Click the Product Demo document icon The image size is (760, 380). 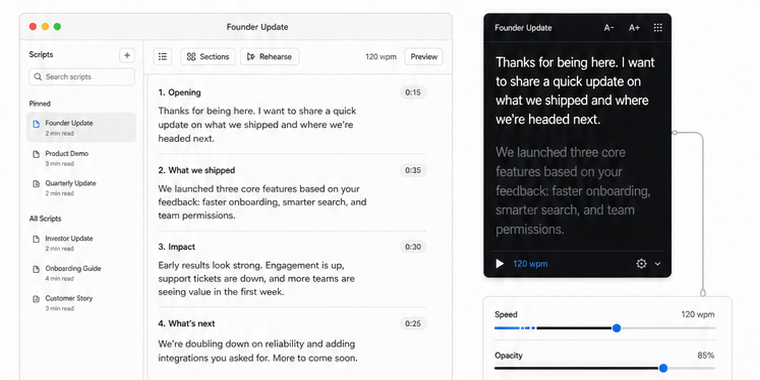(36, 154)
